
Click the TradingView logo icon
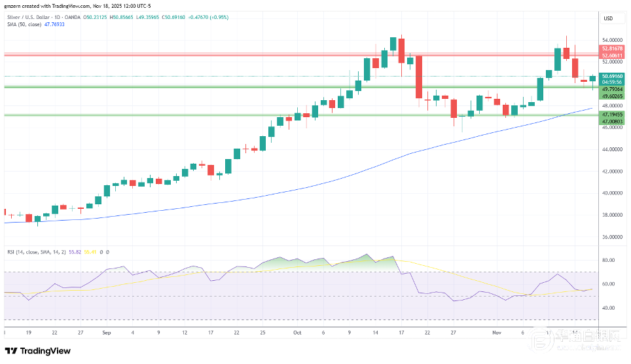click(11, 351)
